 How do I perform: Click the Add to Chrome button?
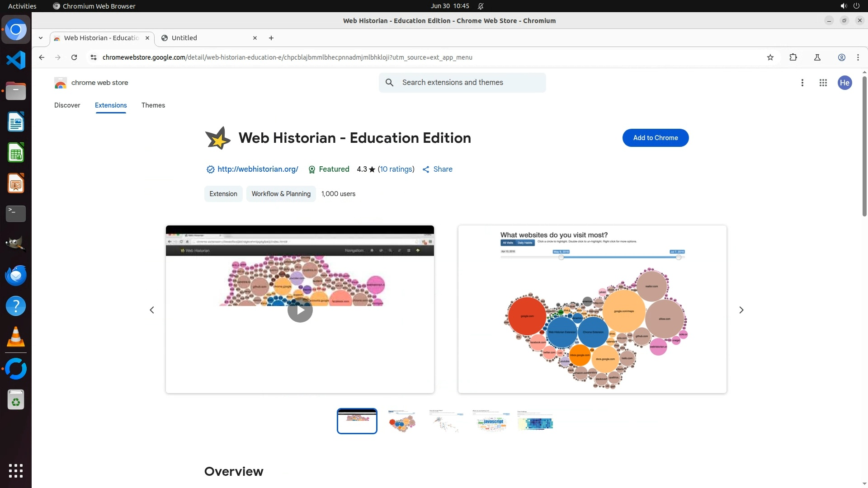655,138
